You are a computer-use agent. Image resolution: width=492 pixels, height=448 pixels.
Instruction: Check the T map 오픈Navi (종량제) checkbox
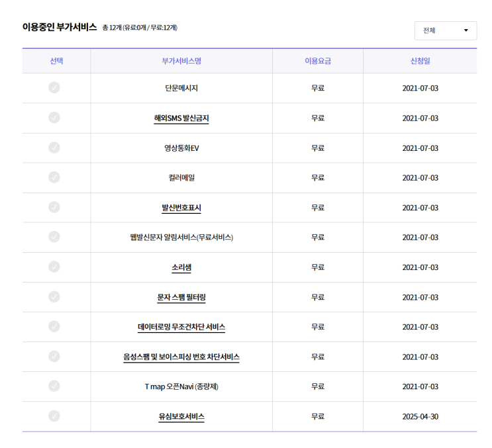54,386
